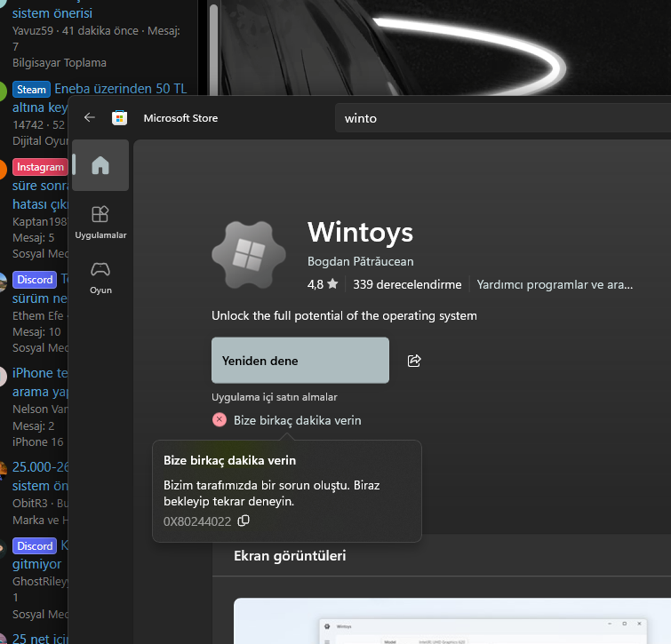
Task: Click the Wintoys app icon
Action: coord(249,255)
